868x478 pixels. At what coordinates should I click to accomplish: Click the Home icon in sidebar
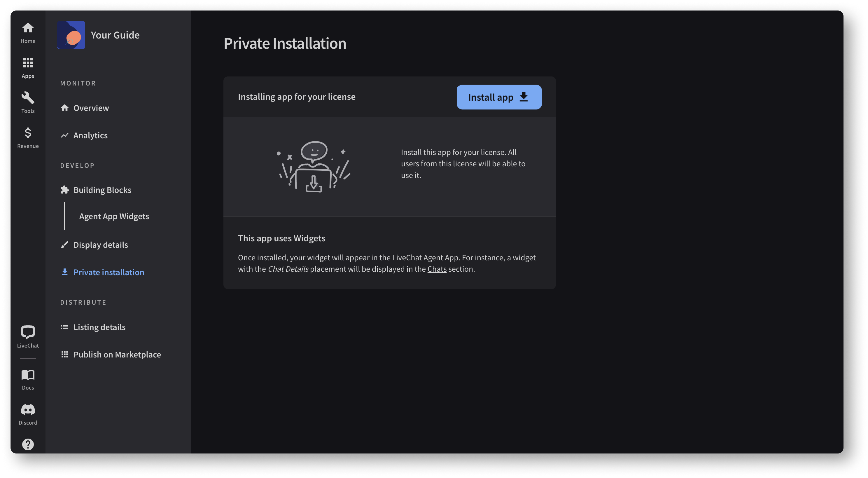[28, 27]
